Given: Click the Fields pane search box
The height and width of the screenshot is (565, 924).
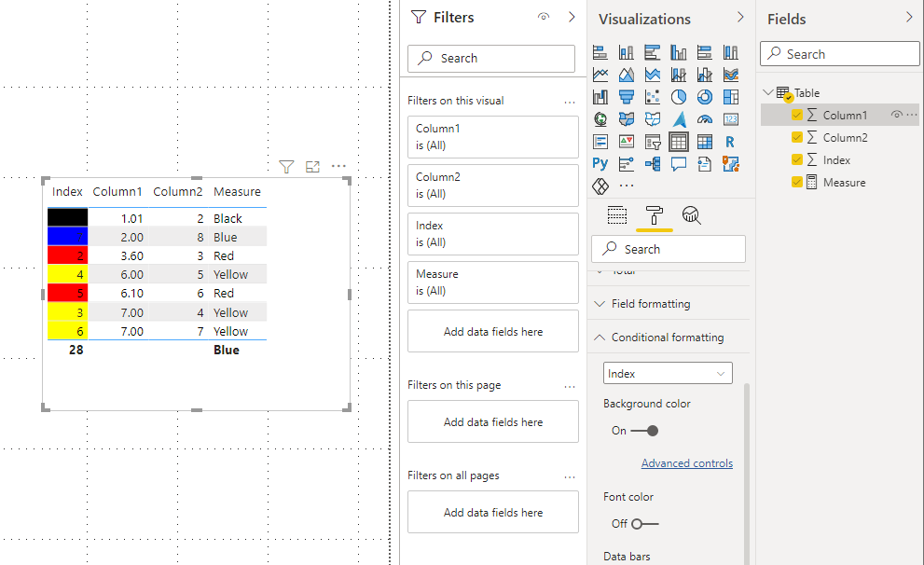Looking at the screenshot, I should (x=840, y=54).
